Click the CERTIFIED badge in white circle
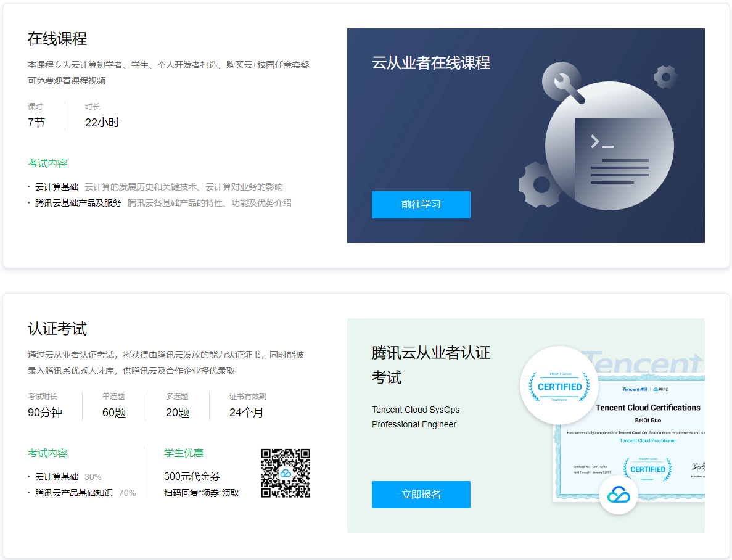This screenshot has width=732, height=560. tap(559, 386)
